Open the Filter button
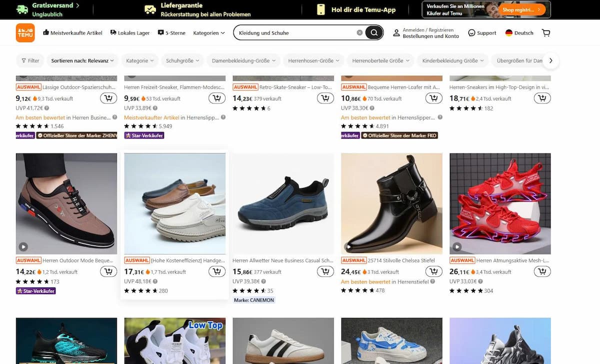Image resolution: width=600 pixels, height=364 pixels. point(30,60)
